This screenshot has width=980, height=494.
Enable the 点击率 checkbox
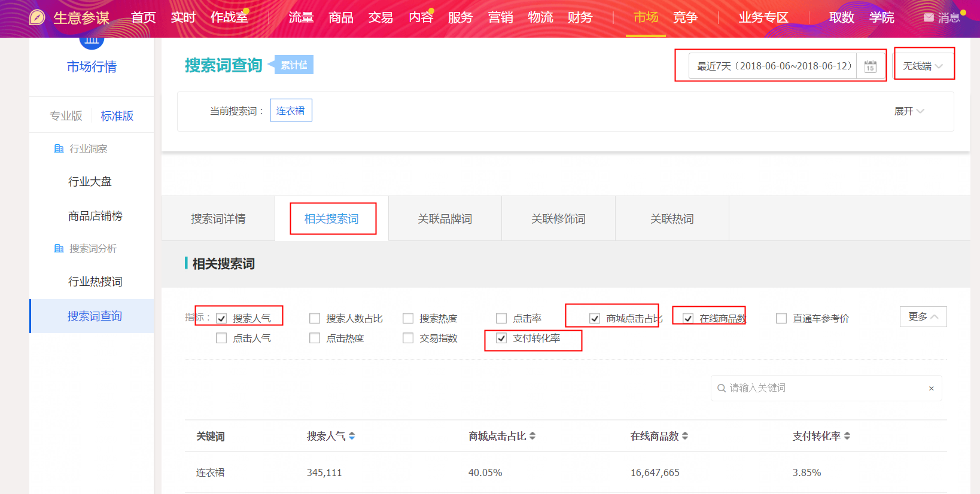501,319
